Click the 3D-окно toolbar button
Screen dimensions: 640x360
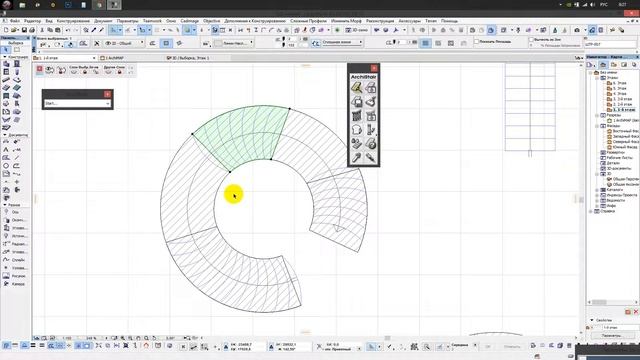357,30
